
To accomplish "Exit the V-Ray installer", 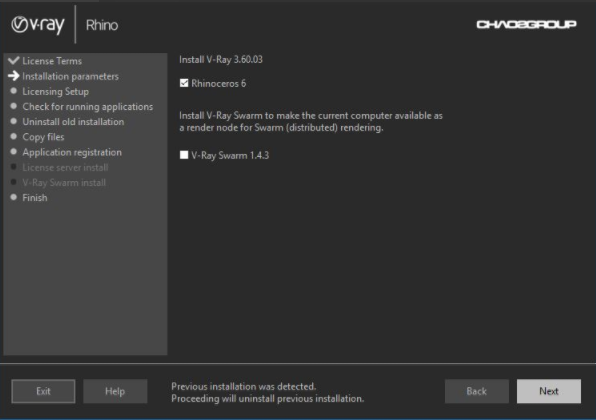I will point(43,391).
